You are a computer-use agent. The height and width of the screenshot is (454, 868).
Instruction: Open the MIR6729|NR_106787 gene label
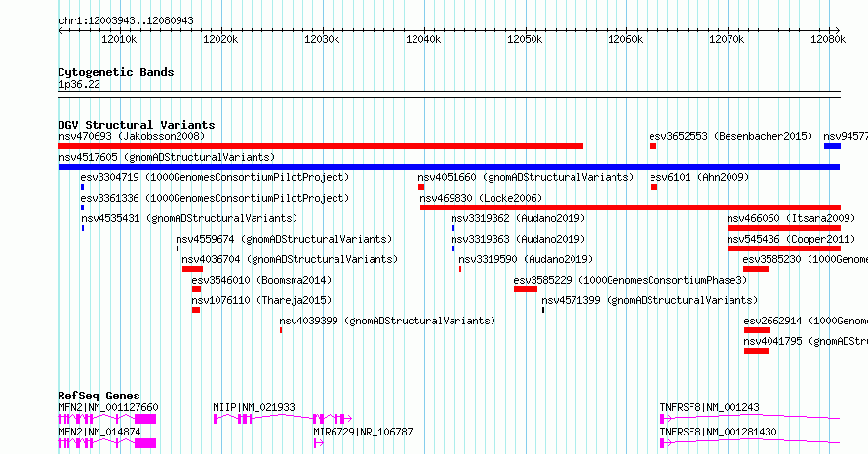[x=363, y=432]
